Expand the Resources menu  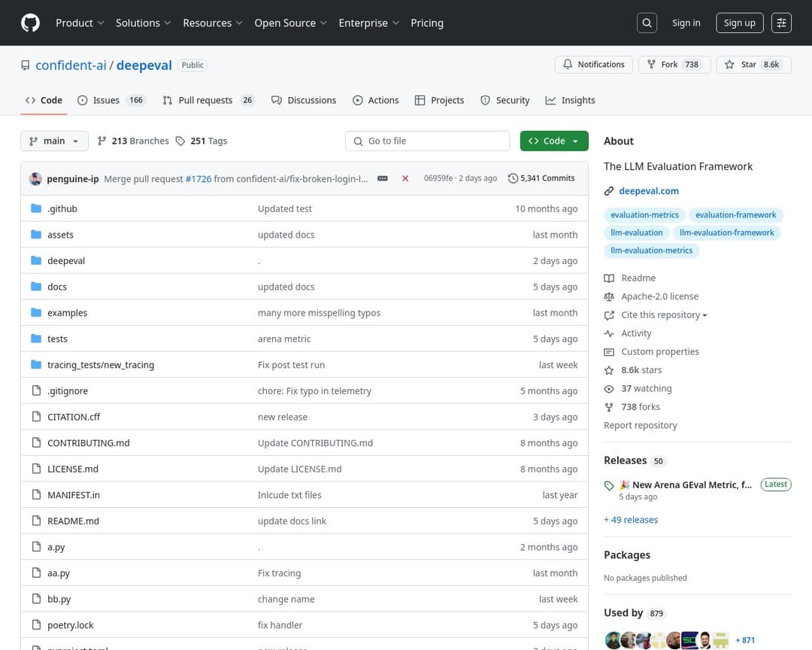[x=213, y=23]
